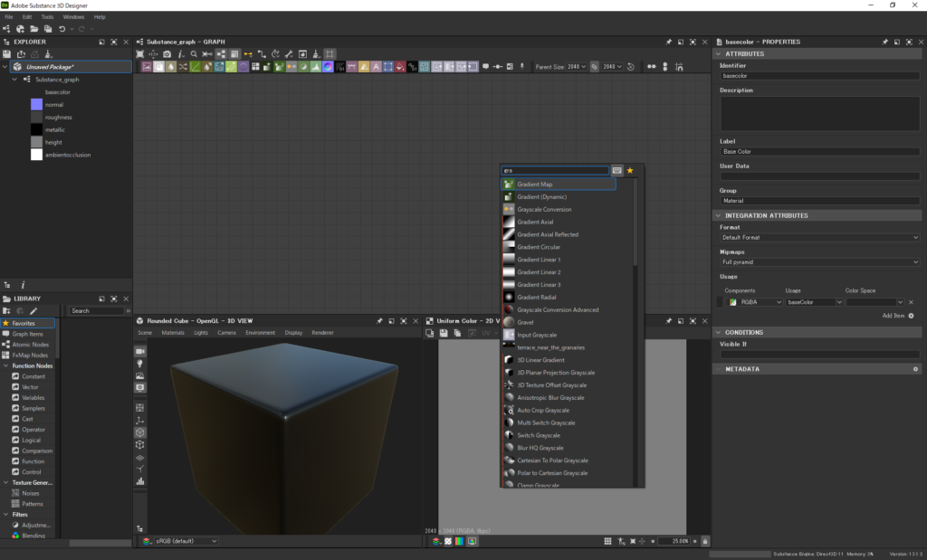Click the ambientocclusion white swatch

pos(36,155)
